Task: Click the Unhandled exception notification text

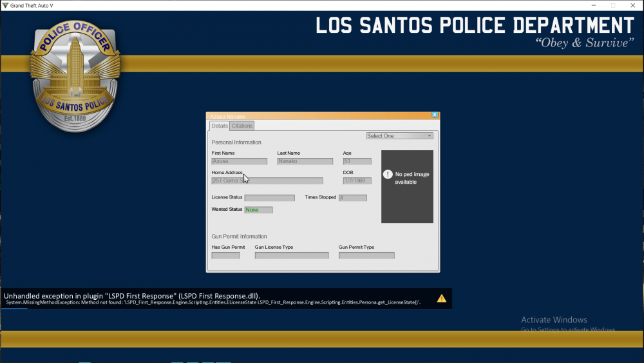Action: (132, 295)
